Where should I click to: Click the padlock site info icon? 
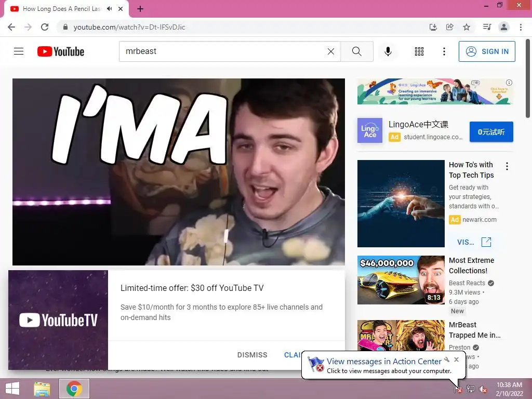[65, 27]
